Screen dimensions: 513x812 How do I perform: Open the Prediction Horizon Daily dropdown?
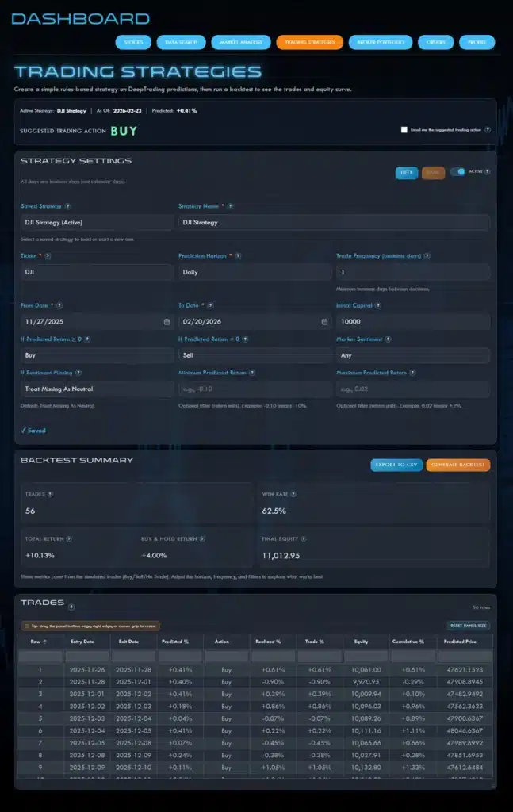tap(255, 273)
